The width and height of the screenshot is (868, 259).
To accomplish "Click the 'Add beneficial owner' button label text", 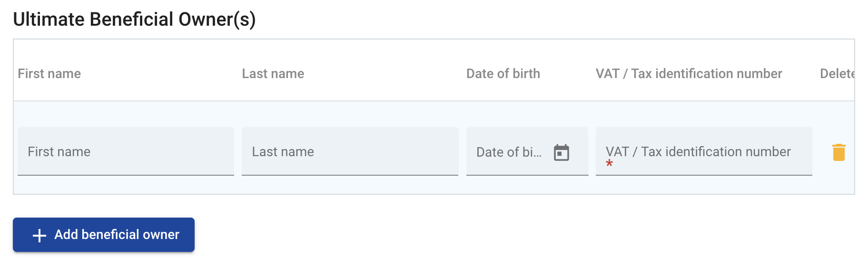I will pos(117,235).
